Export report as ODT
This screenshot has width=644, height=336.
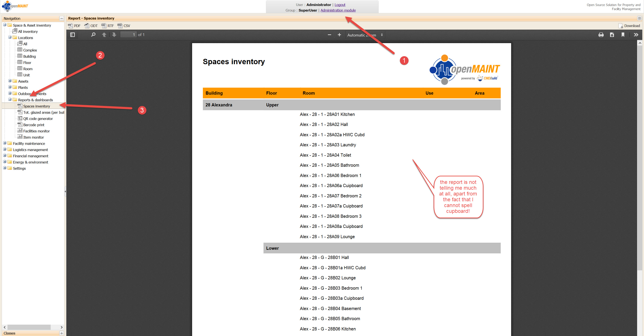coord(91,26)
